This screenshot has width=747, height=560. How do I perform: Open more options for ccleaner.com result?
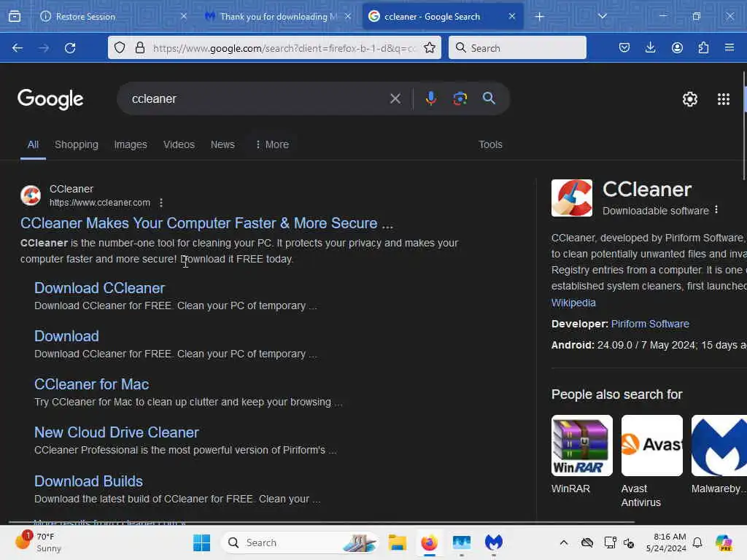click(161, 203)
